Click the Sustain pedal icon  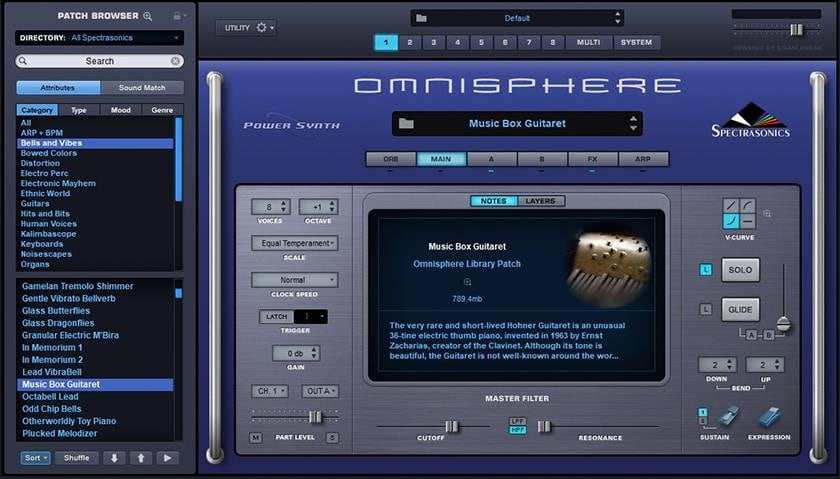[x=728, y=416]
